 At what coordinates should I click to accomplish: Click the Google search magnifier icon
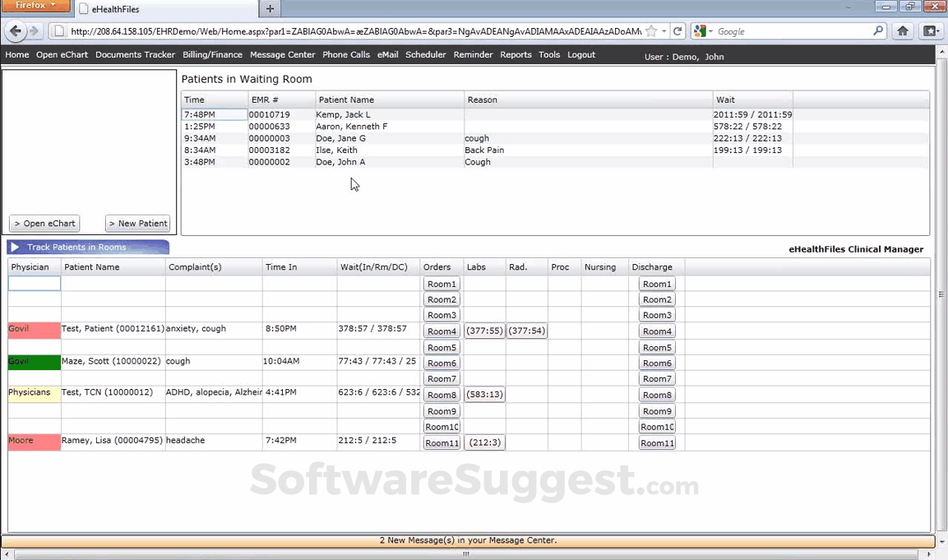878,31
